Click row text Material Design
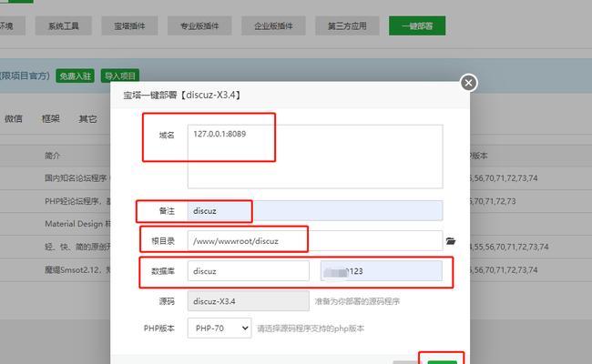 [x=74, y=224]
